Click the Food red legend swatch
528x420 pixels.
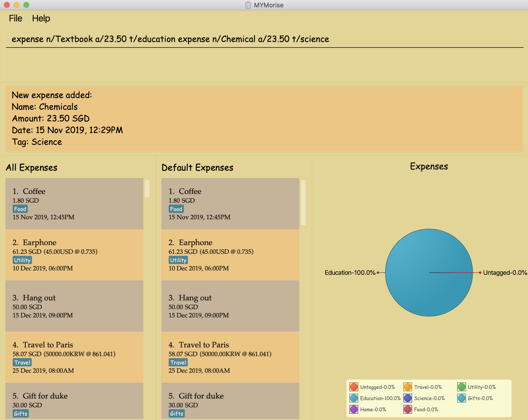pyautogui.click(x=408, y=409)
